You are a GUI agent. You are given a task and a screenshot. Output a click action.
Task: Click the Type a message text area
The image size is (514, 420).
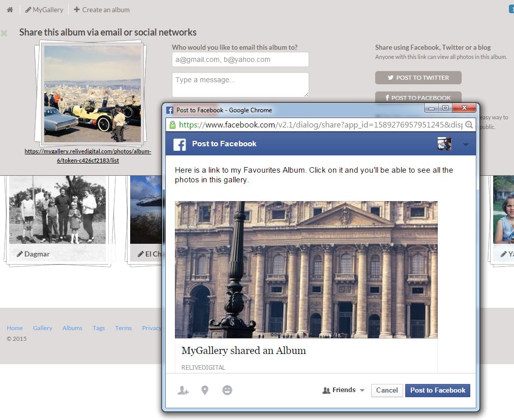click(x=240, y=84)
